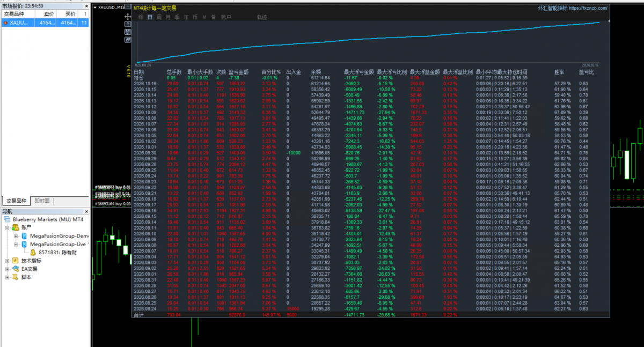Open the 账户 tab in the stats panel
The width and height of the screenshot is (644, 347).
pyautogui.click(x=226, y=17)
